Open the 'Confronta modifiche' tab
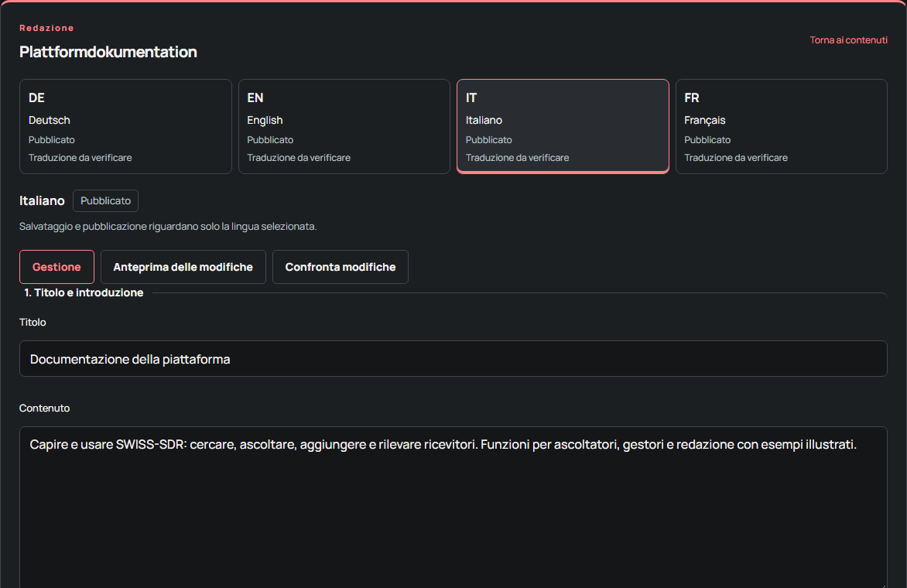 [x=341, y=267]
